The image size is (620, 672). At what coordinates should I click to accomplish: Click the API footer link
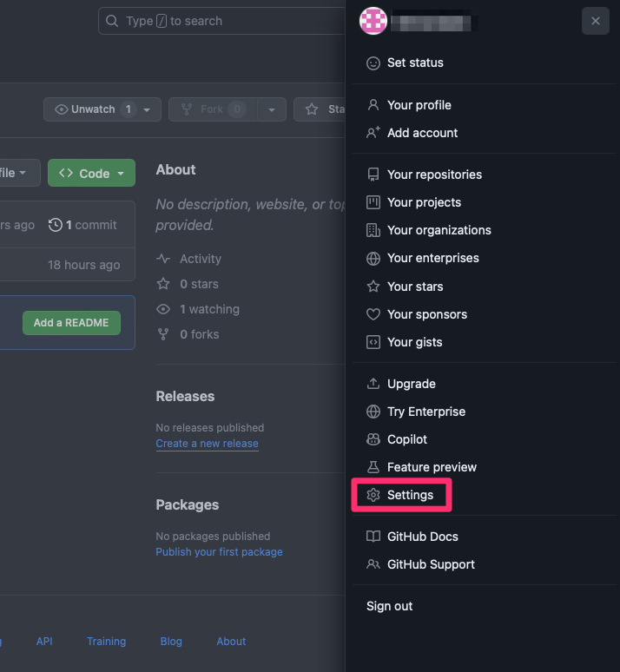tap(44, 641)
